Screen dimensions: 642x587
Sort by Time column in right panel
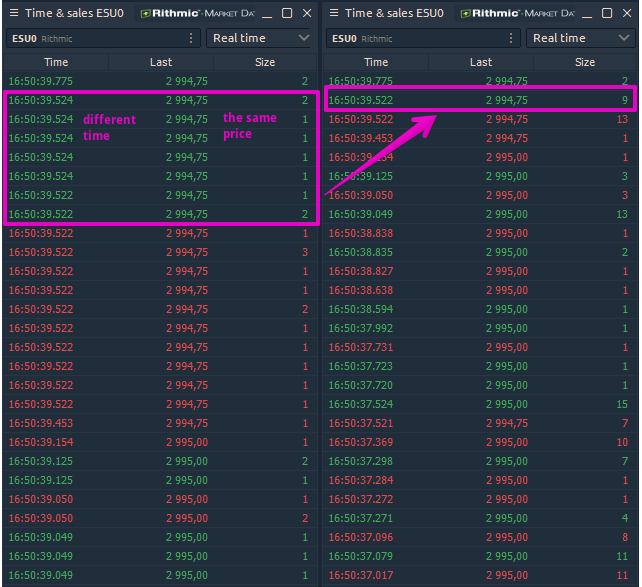pos(376,62)
